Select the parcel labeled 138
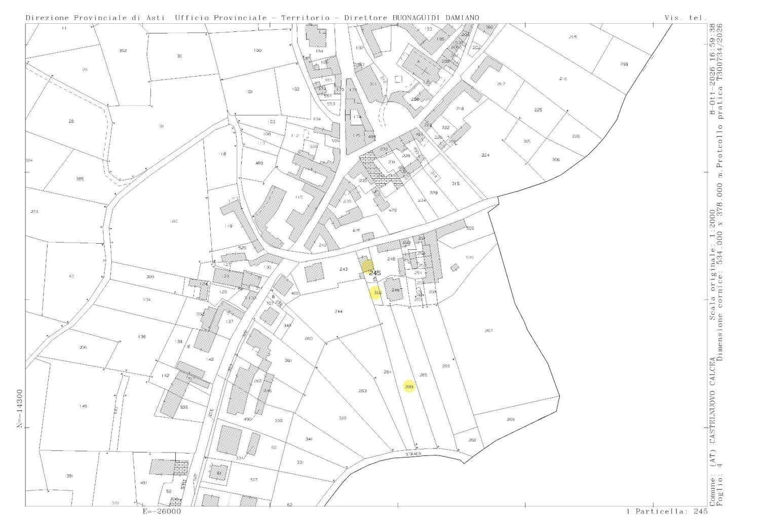Image resolution: width=759 pixels, height=532 pixels. 142,336
